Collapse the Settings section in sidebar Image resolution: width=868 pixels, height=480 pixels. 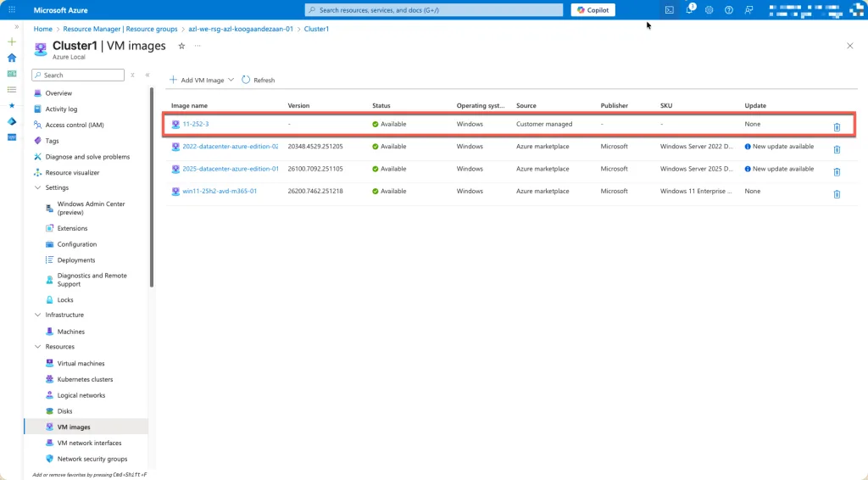tap(37, 187)
